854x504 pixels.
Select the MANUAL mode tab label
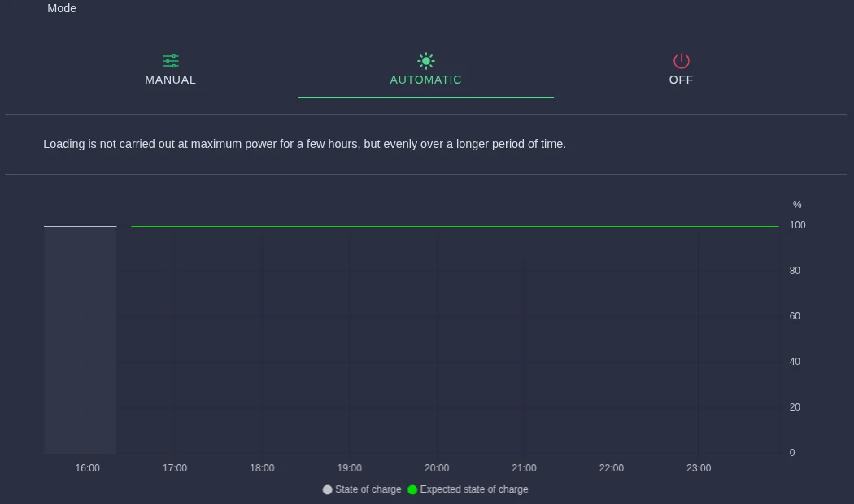click(x=171, y=80)
